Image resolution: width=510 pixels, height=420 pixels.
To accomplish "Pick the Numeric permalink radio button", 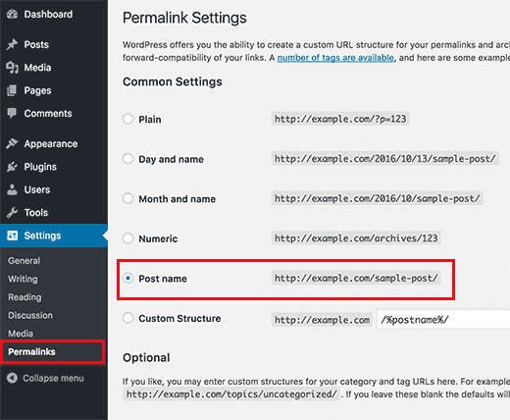I will [127, 238].
